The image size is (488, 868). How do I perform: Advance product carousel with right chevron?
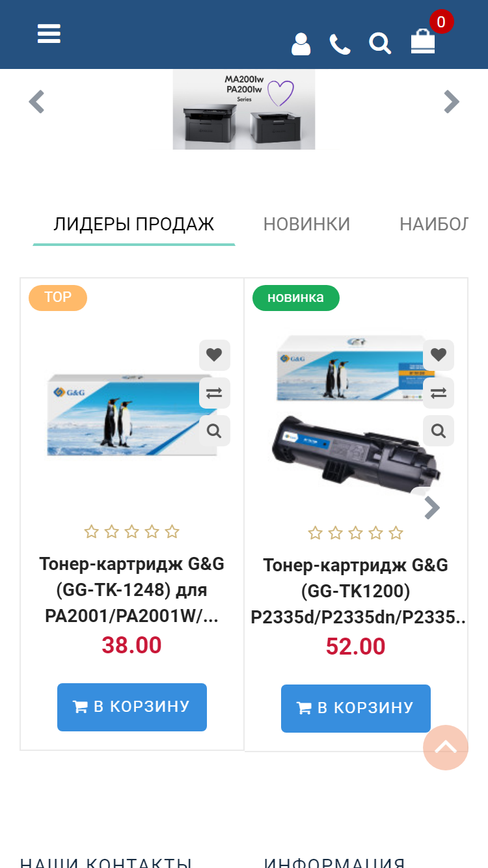point(431,508)
